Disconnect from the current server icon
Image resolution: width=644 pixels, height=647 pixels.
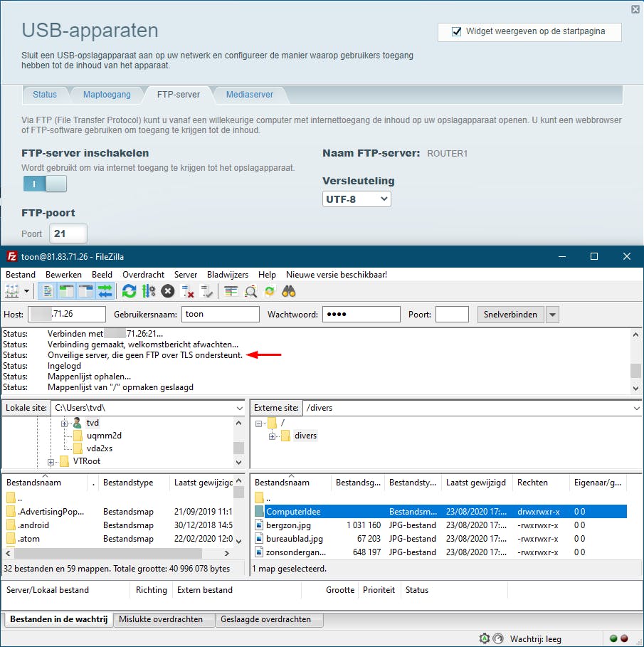coord(188,291)
